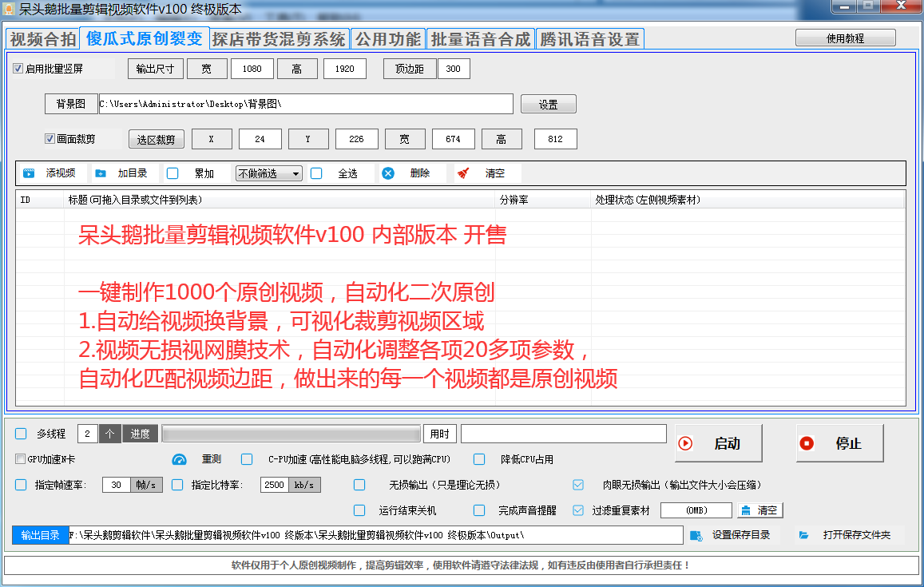Image resolution: width=924 pixels, height=587 pixels.
Task: Open 批量语音合成 tab
Action: (480, 39)
